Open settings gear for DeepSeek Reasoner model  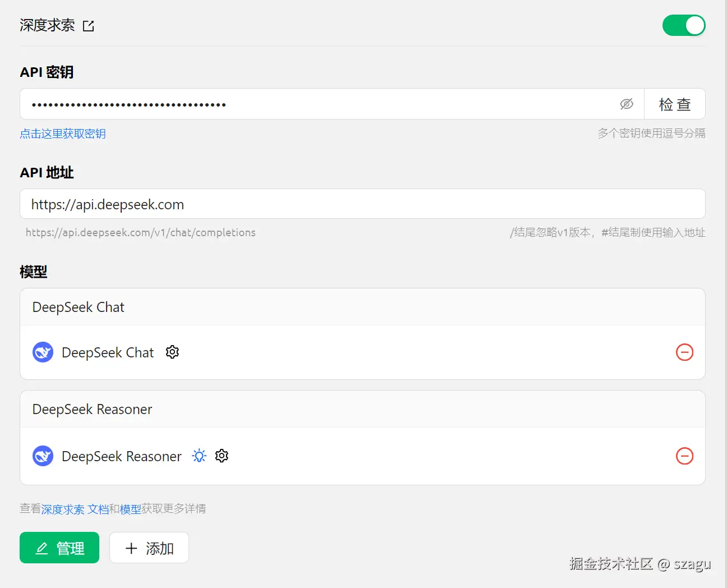point(222,456)
